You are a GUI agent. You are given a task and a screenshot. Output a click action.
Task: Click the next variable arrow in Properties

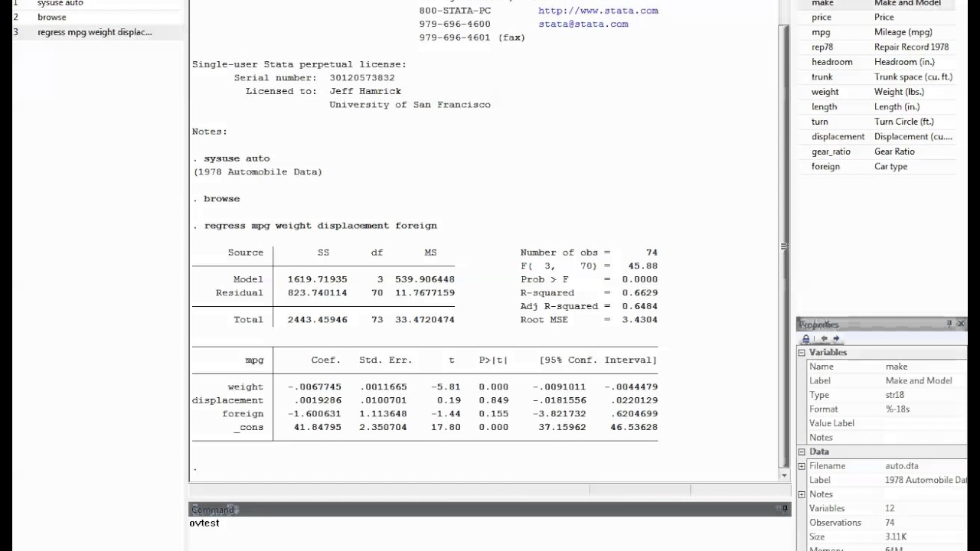click(836, 338)
